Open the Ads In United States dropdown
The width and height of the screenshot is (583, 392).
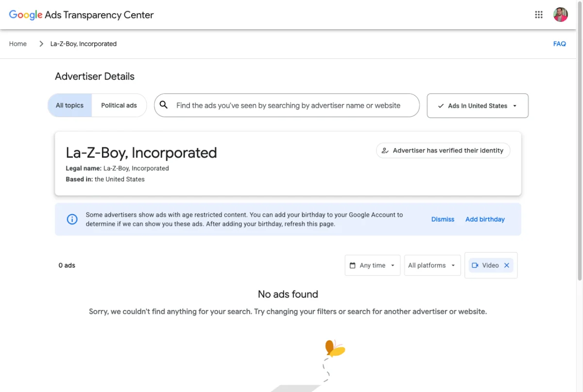478,105
